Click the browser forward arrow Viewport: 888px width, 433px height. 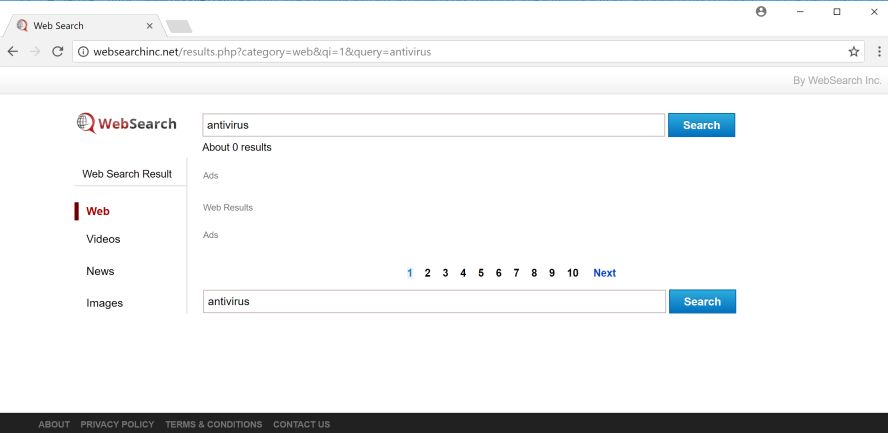coord(35,52)
